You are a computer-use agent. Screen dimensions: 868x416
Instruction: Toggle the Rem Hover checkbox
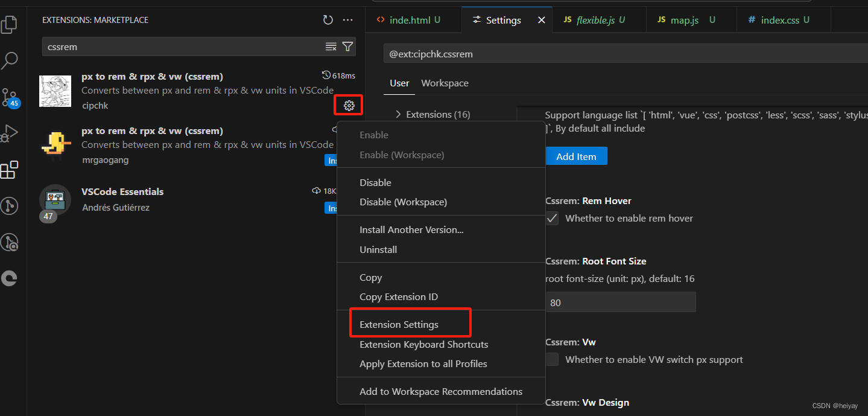click(552, 219)
